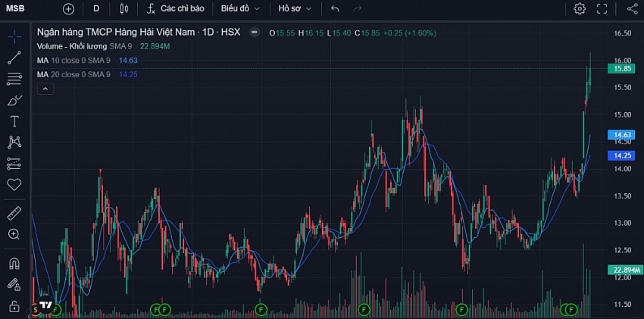Open the chart patterns tool
Screen dimensions: 644x319
tap(14, 142)
